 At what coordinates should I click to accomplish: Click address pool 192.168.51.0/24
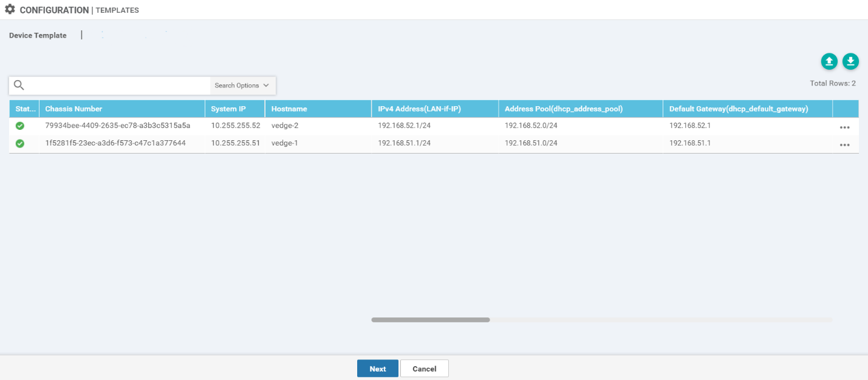tap(531, 143)
